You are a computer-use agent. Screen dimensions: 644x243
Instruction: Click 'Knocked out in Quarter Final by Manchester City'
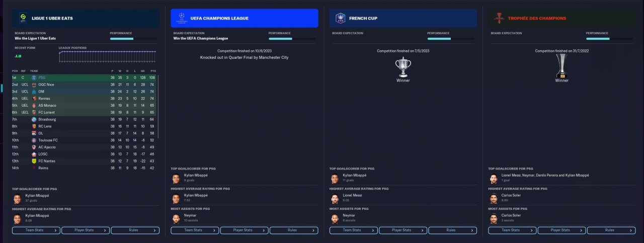click(245, 57)
